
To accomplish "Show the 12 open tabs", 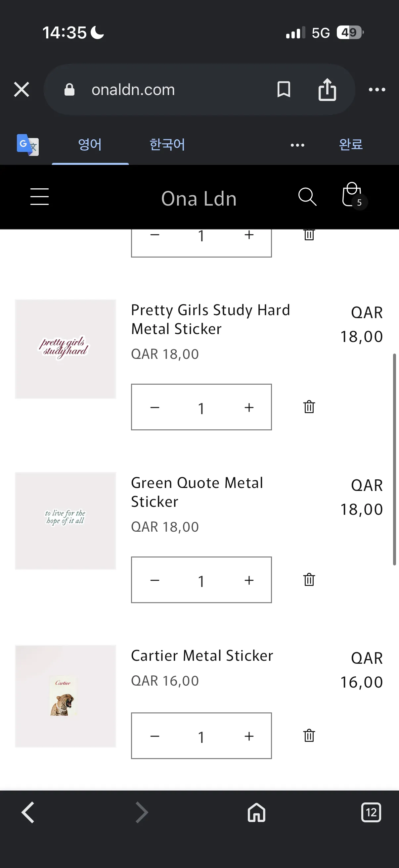I will pos(371,812).
